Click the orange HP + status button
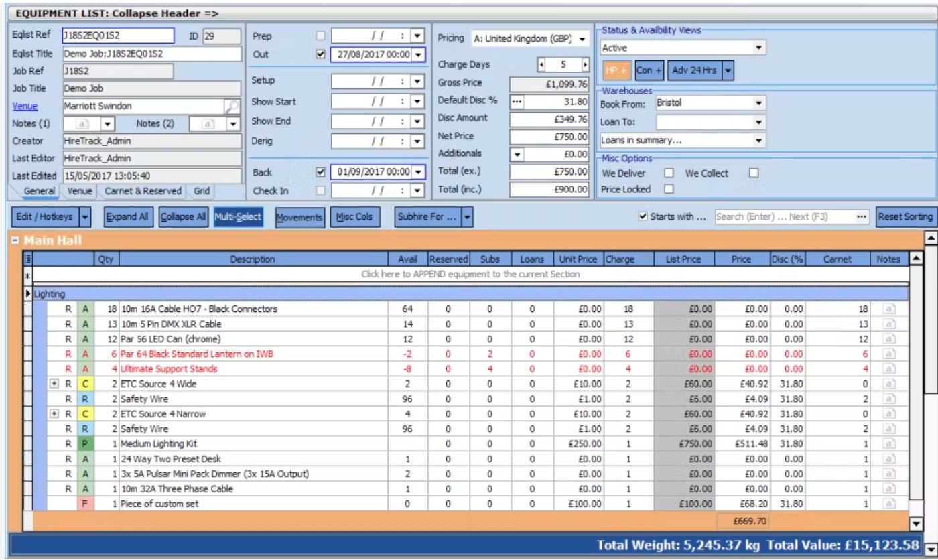The image size is (938, 560). [x=615, y=70]
